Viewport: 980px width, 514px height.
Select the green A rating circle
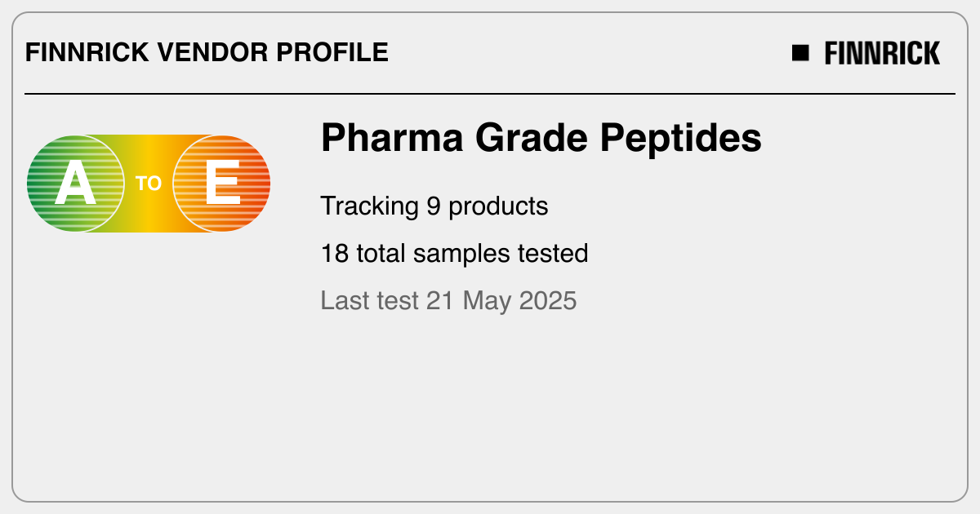[x=75, y=184]
